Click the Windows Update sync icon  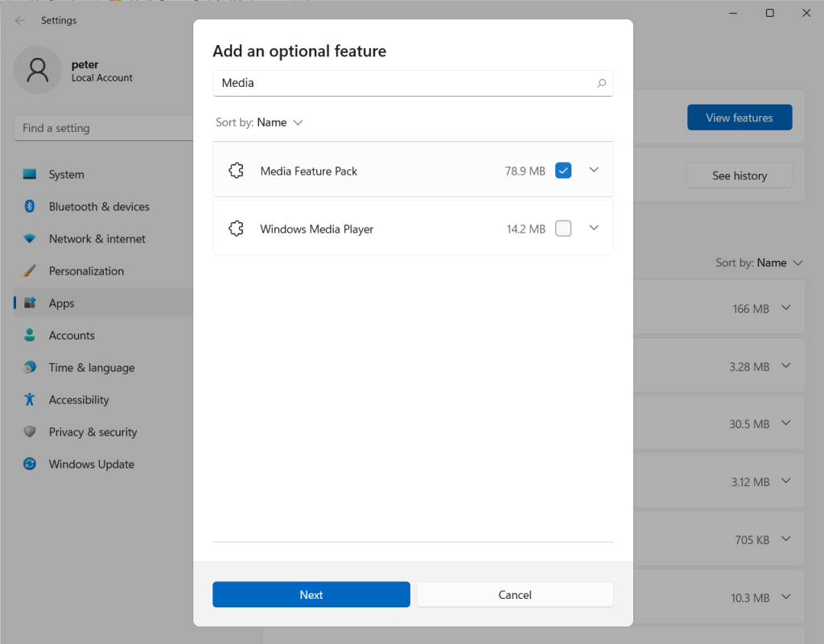click(30, 464)
